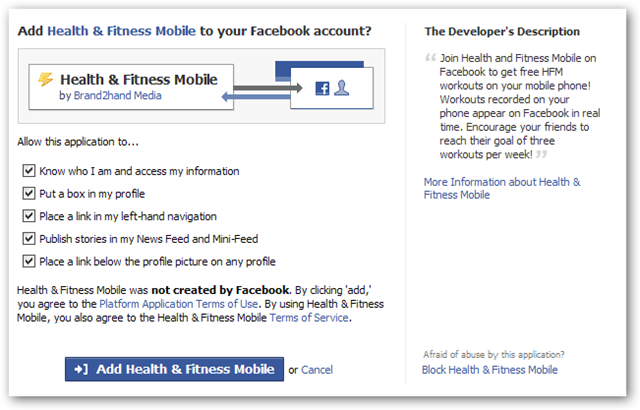The image size is (640, 410).
Task: Select 'Block Health & Fitness Mobile' link
Action: 490,369
